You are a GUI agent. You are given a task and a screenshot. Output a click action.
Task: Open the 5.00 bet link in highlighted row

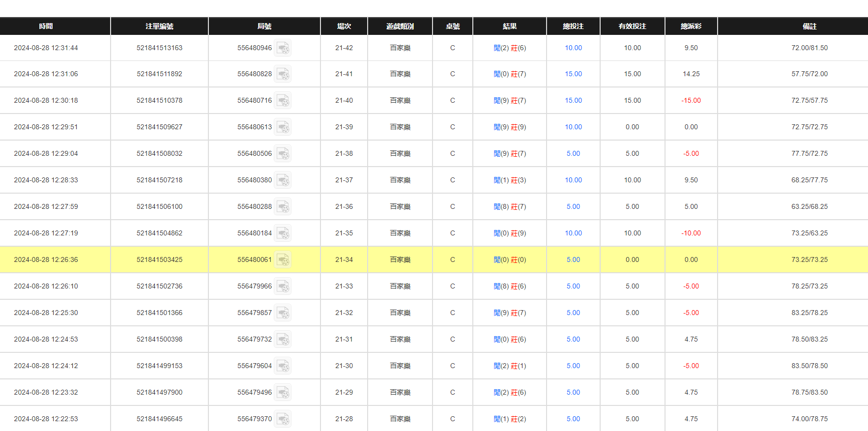click(573, 260)
